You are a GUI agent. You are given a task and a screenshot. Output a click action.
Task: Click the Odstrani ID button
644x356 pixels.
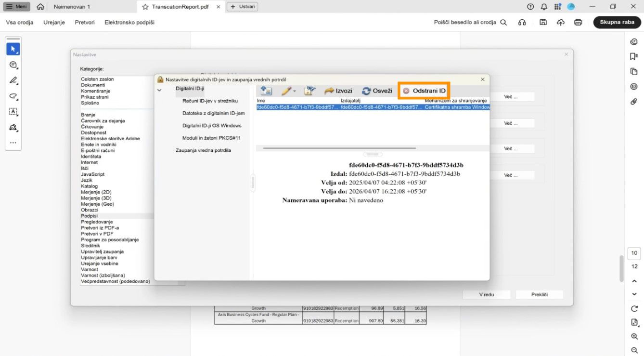424,90
